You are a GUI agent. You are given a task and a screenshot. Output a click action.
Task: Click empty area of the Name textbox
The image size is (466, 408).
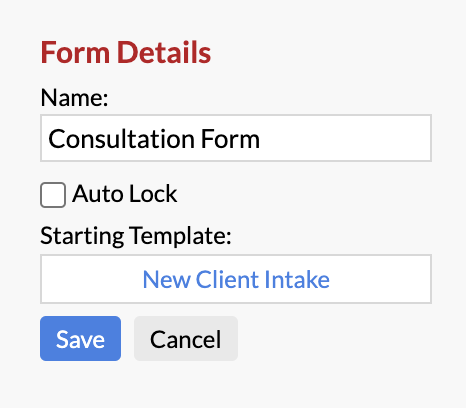click(x=343, y=138)
